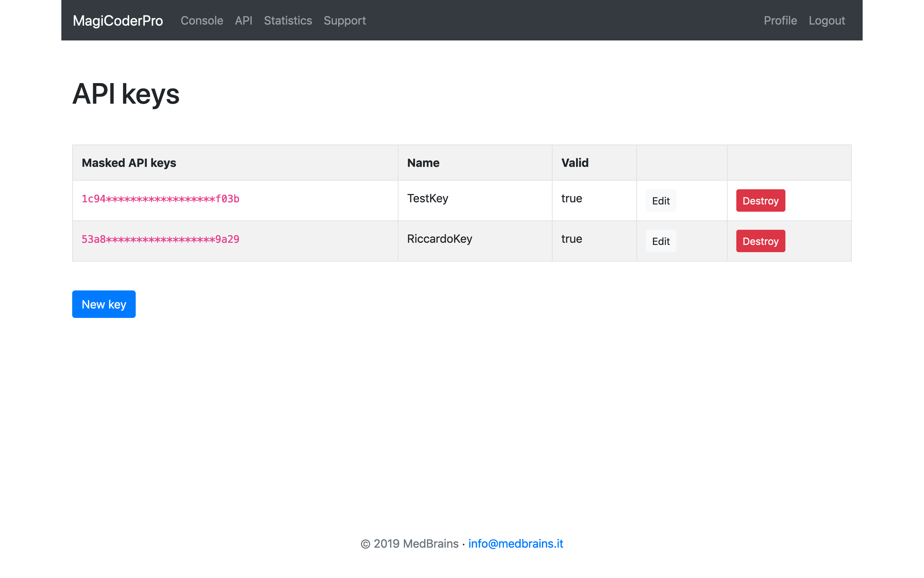The height and width of the screenshot is (578, 924).
Task: Open the API nav item
Action: coord(243,21)
